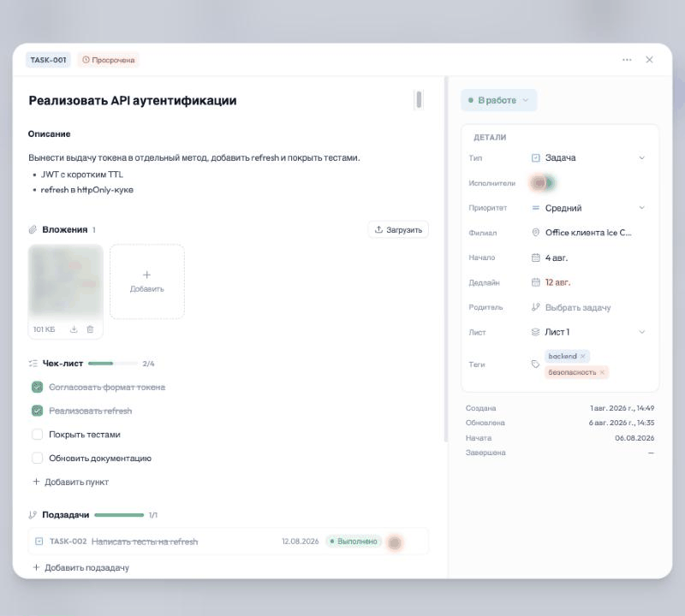Click Добавить подзадачу
Screen dimensions: 685x616
[x=80, y=567]
